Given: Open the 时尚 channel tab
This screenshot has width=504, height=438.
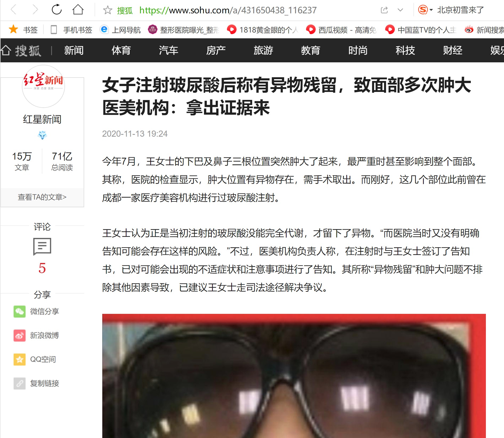Looking at the screenshot, I should pos(358,50).
